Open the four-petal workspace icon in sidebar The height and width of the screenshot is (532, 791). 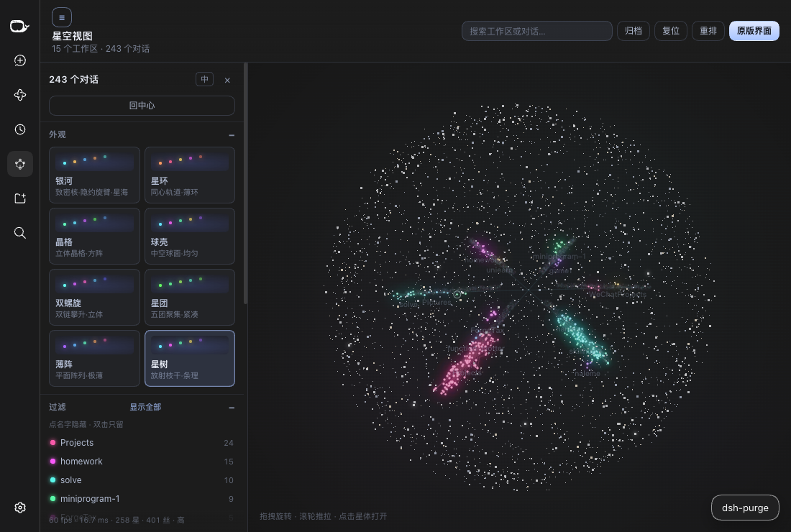click(19, 95)
